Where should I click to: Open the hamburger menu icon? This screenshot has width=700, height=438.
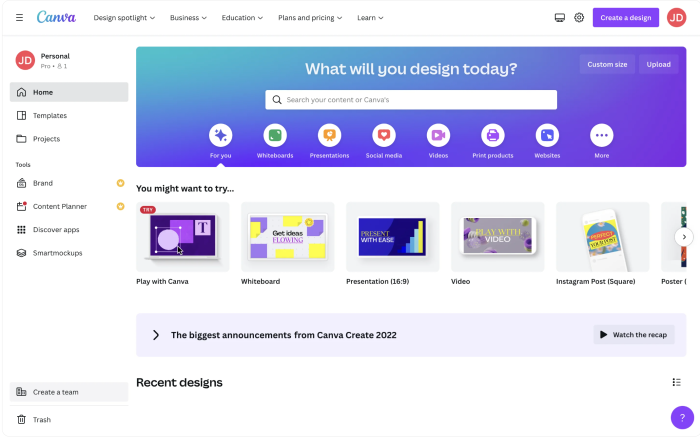click(x=19, y=18)
